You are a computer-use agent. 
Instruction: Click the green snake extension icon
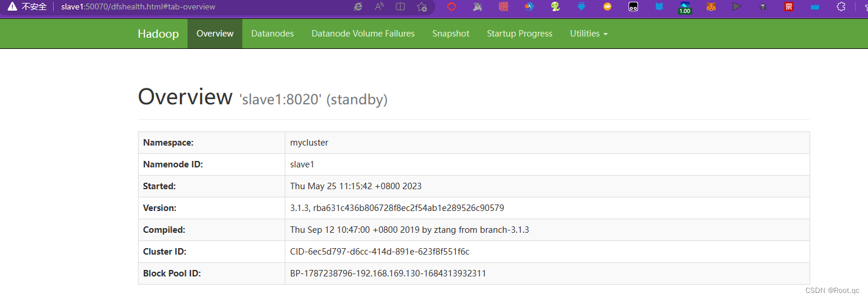[555, 7]
